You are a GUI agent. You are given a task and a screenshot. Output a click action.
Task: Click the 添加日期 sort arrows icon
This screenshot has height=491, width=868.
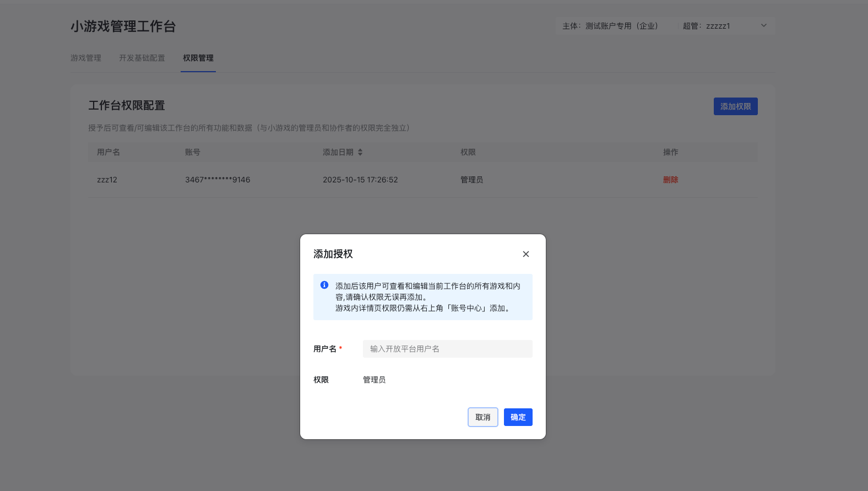click(360, 152)
